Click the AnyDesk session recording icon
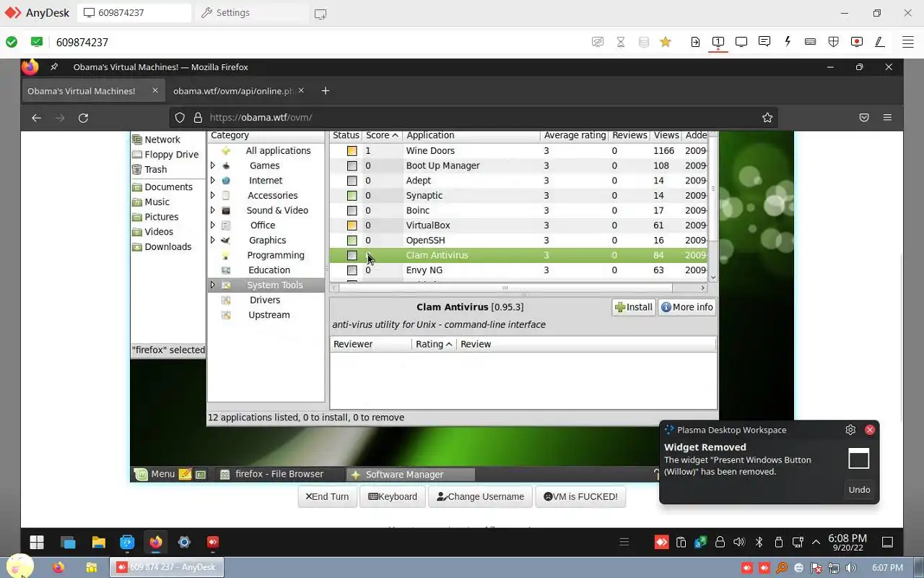This screenshot has height=578, width=924. click(x=857, y=42)
